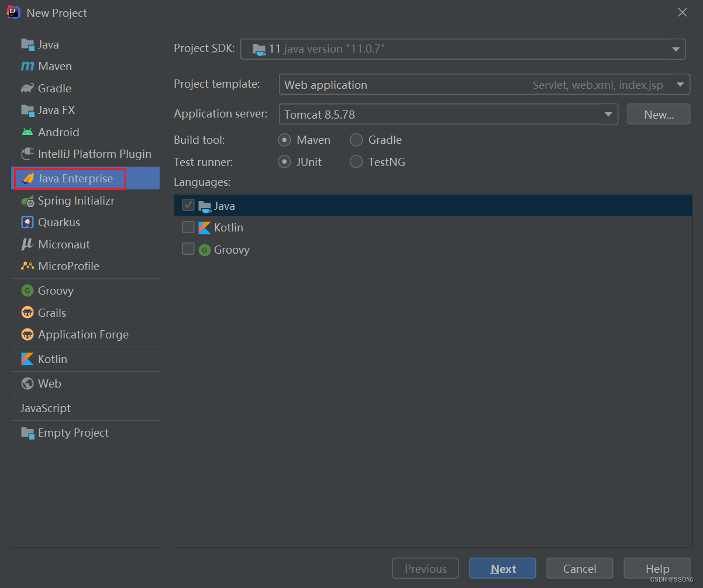This screenshot has height=588, width=703.
Task: Click the 'java version "11.0.7"' SDK text
Action: [335, 49]
